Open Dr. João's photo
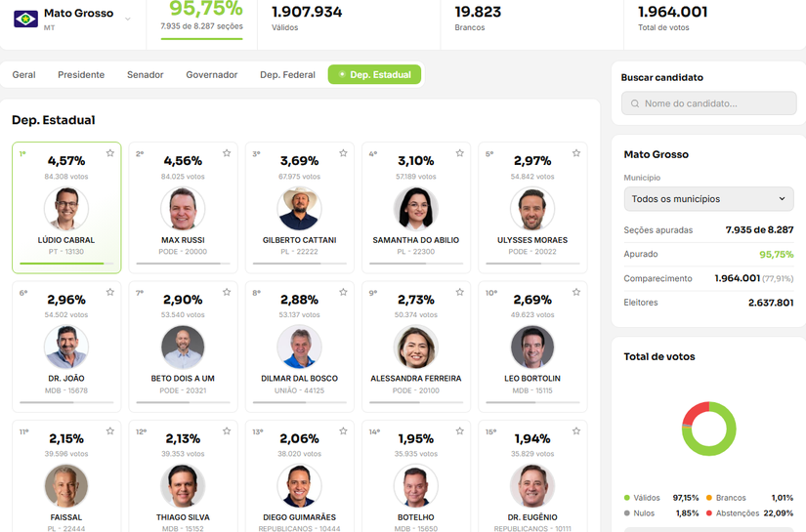Screen dimensions: 806x532 coord(66,348)
